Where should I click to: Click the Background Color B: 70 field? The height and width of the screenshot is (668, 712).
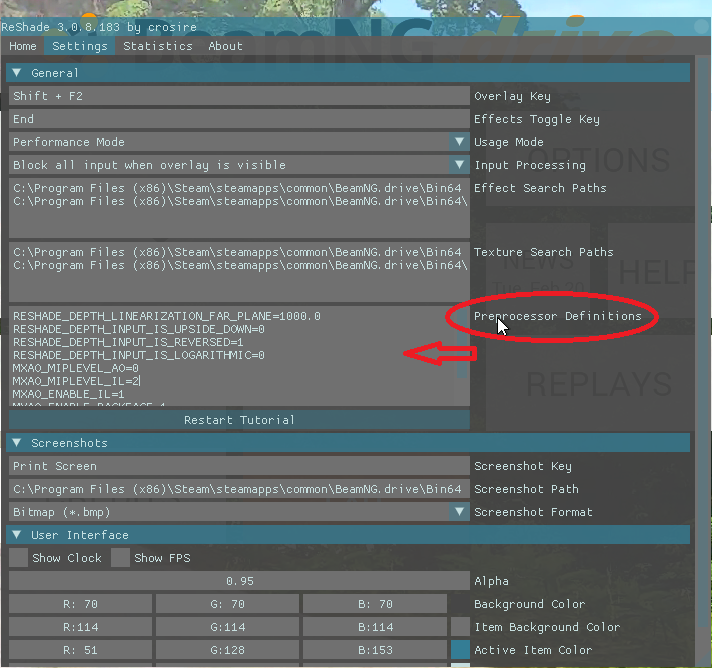[x=375, y=604]
